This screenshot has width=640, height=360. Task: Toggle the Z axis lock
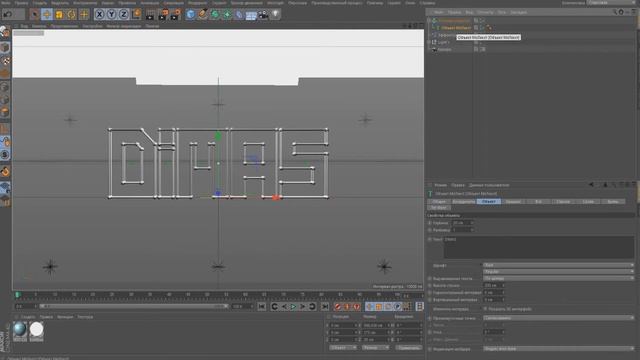(124, 15)
